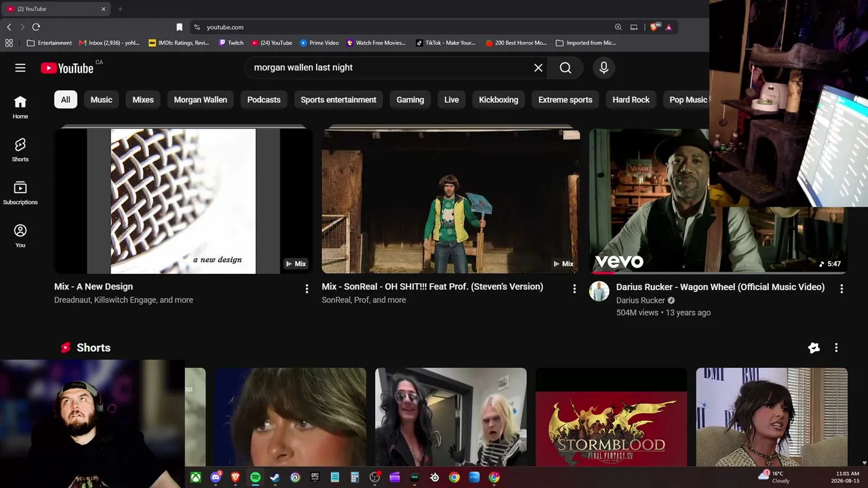Open Subscriptions in the sidebar
This screenshot has width=868, height=488.
pyautogui.click(x=20, y=193)
